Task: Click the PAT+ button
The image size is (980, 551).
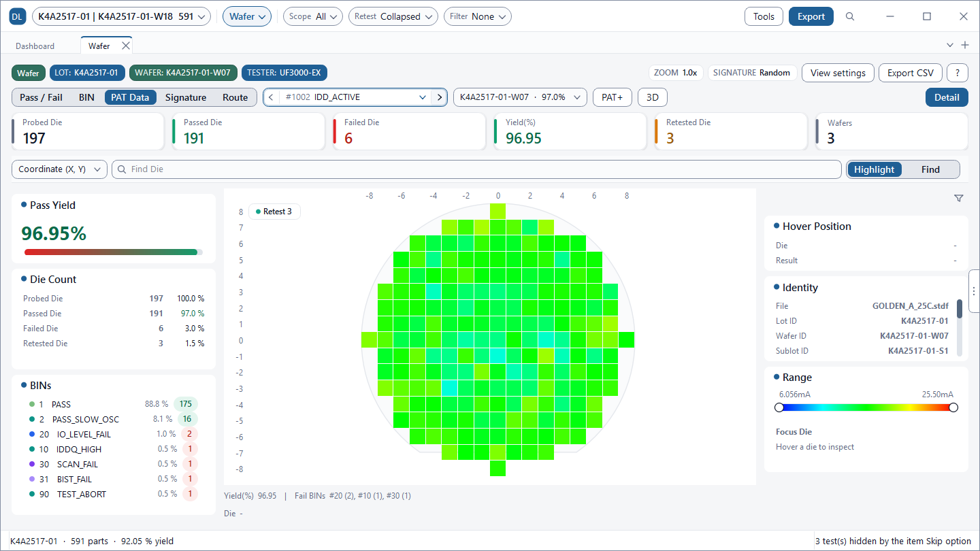Action: click(x=612, y=97)
